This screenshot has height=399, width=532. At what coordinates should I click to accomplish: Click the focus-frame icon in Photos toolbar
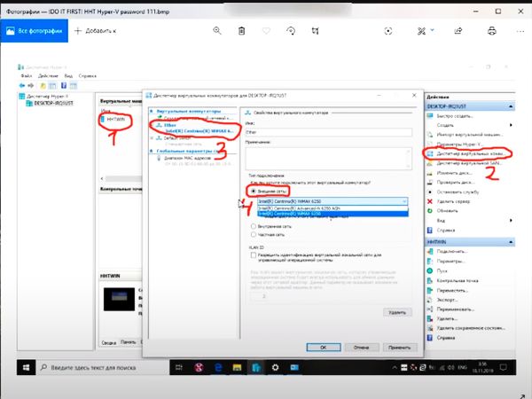(x=388, y=31)
